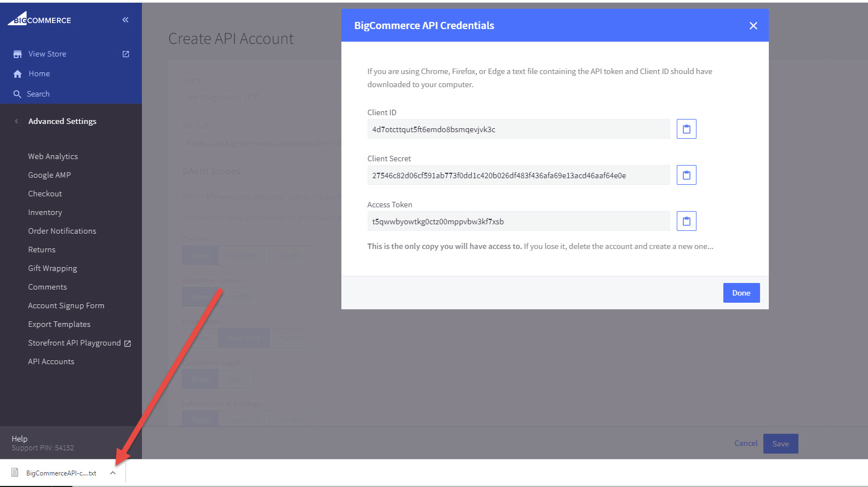Open View Store link
The image size is (868, 487).
47,54
